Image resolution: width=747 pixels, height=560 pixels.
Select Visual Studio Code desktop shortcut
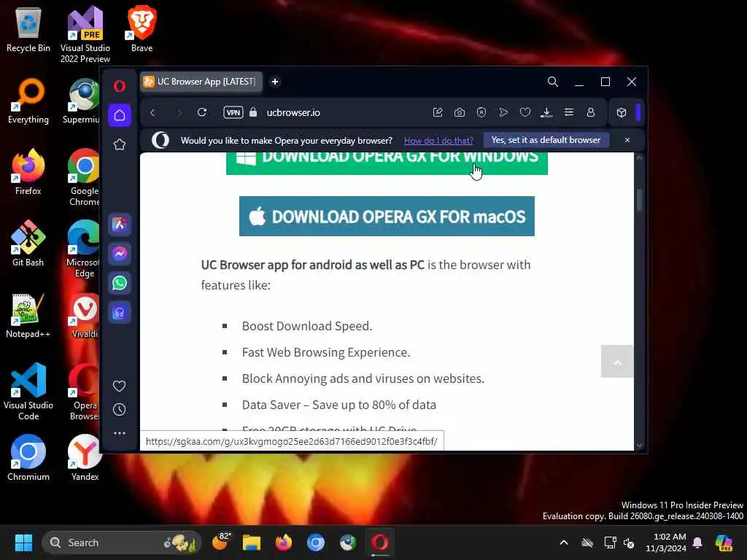[x=28, y=392]
